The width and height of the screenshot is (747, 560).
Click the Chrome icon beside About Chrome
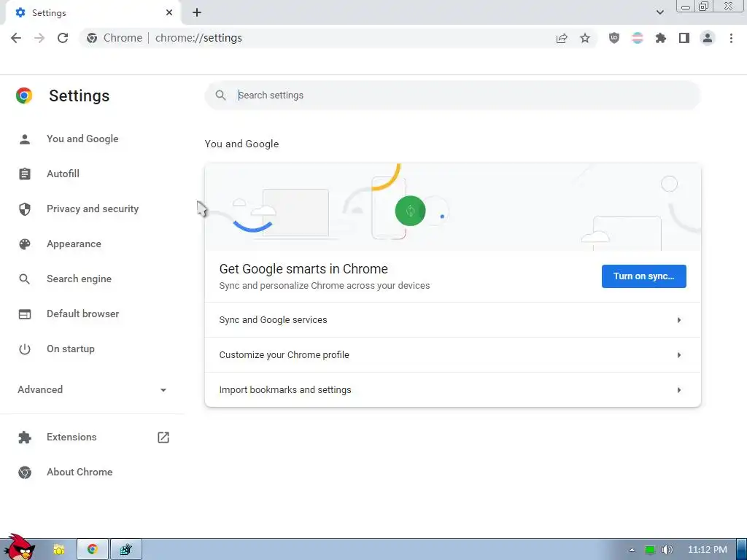click(x=25, y=472)
